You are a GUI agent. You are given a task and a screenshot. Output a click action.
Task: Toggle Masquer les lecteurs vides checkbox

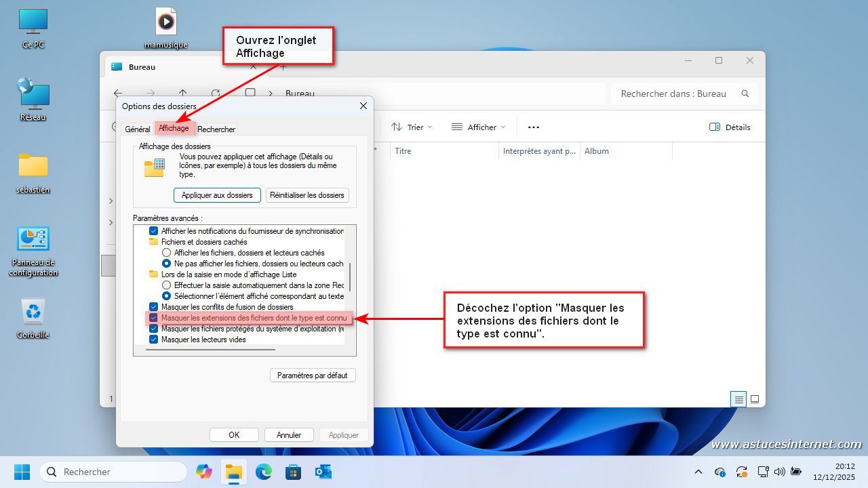coord(153,340)
